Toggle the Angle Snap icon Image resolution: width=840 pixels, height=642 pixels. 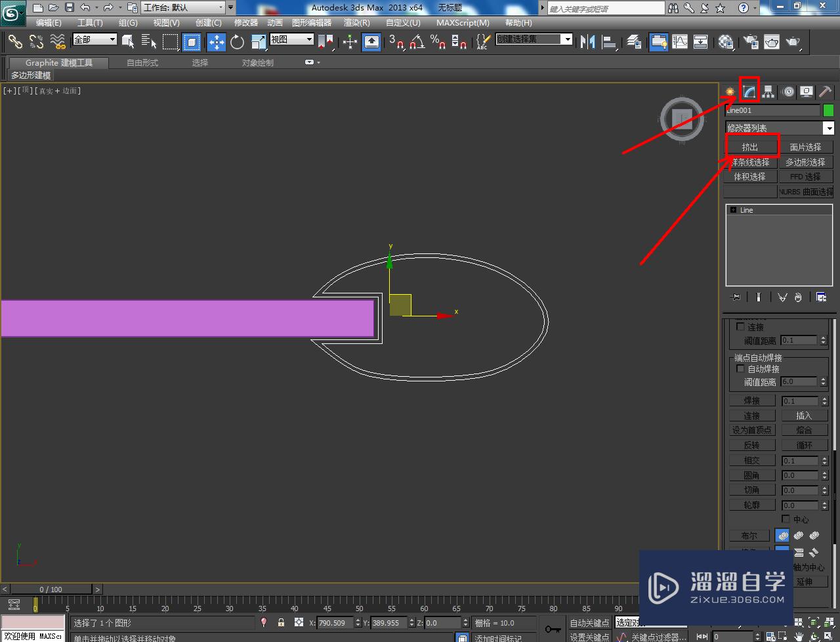[417, 42]
